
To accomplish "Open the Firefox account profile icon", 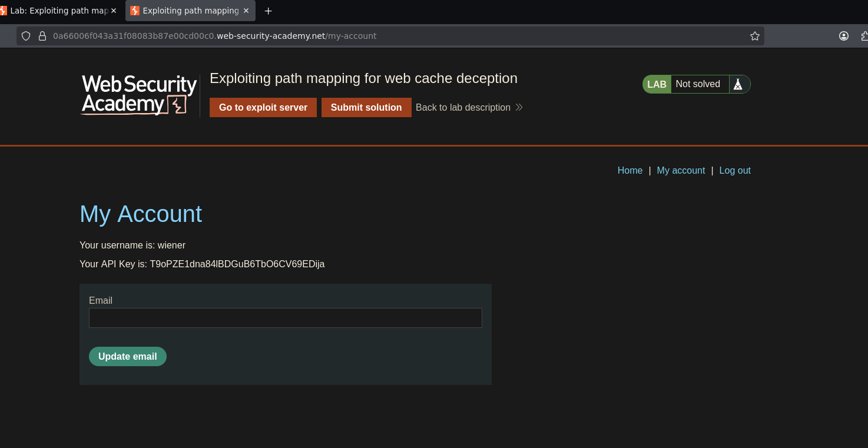I will coord(844,36).
